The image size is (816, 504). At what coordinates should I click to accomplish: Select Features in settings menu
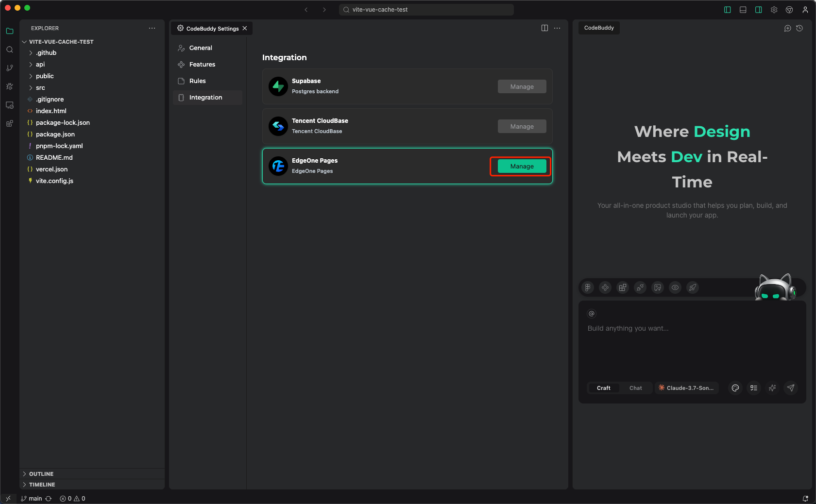pos(202,65)
